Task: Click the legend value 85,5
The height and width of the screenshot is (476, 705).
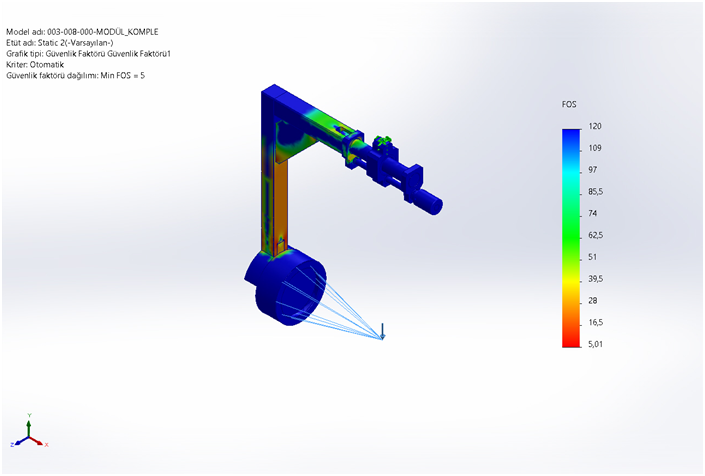Action: pos(595,191)
